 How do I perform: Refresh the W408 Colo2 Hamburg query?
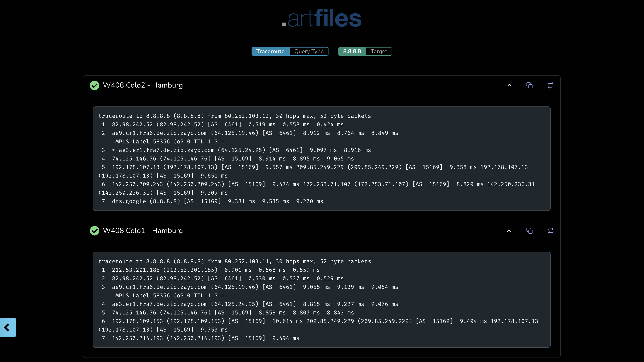[550, 85]
